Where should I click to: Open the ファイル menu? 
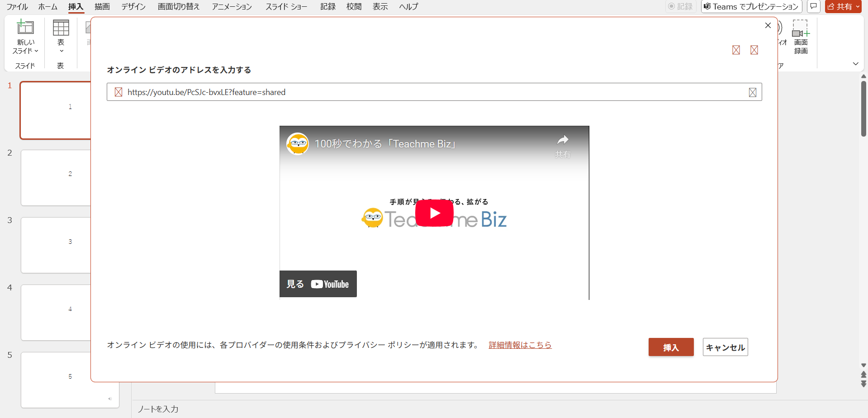point(17,7)
